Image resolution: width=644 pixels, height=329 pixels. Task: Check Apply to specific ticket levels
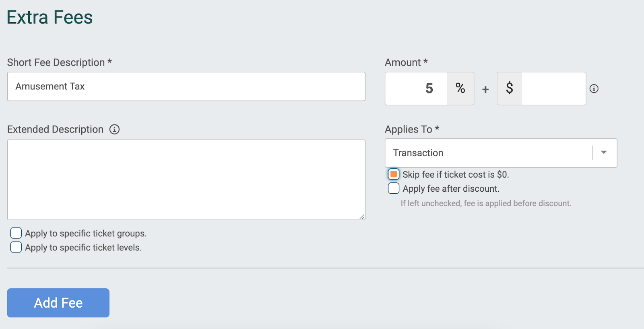pyautogui.click(x=16, y=247)
